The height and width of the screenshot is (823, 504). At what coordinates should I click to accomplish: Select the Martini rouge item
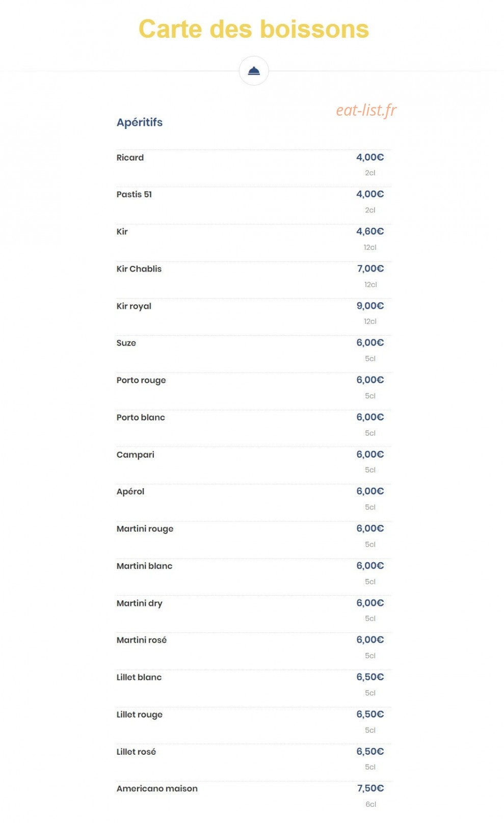tap(145, 529)
